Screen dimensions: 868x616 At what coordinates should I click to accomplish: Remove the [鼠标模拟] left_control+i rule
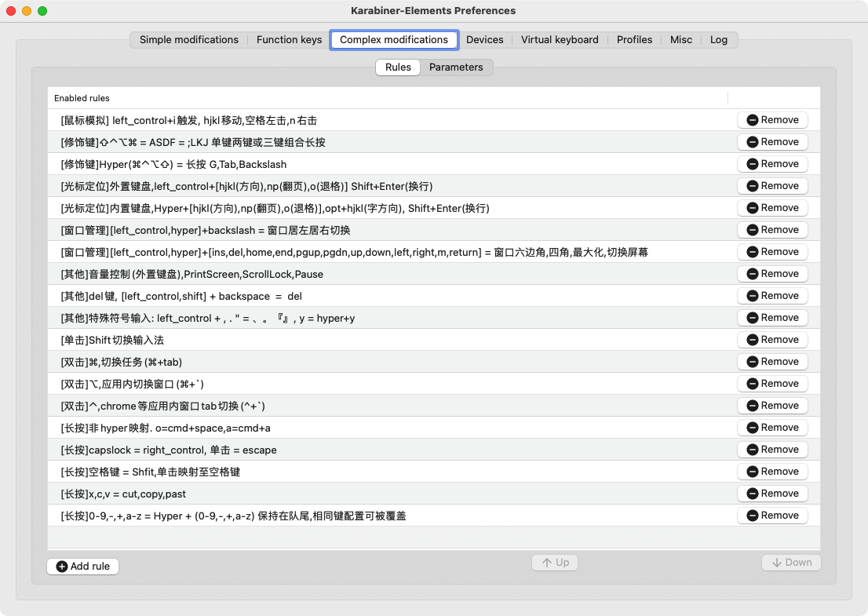772,120
